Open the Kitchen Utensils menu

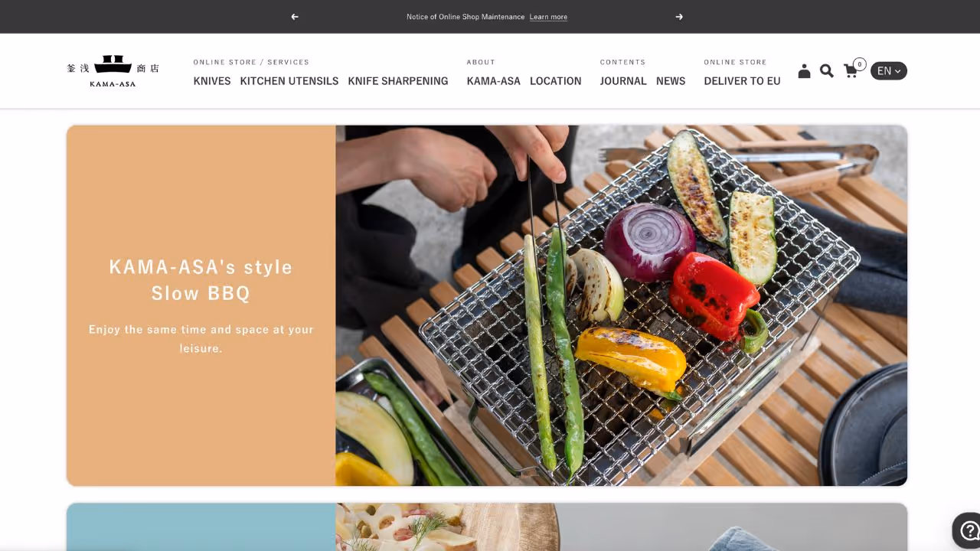(x=289, y=81)
